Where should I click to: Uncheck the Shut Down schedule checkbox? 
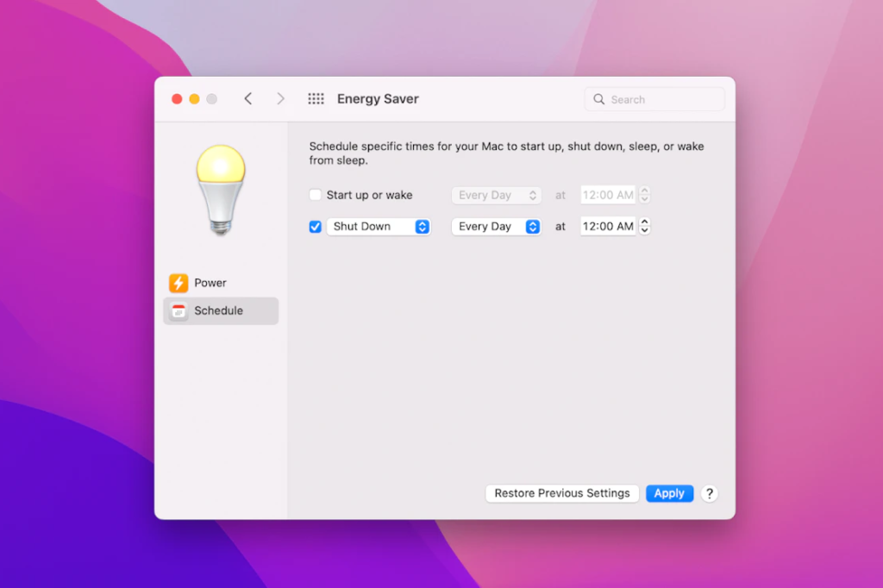click(x=316, y=227)
